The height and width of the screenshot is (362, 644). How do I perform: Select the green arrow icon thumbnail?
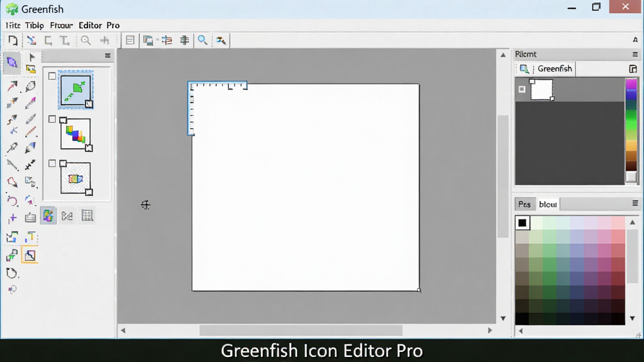[75, 89]
